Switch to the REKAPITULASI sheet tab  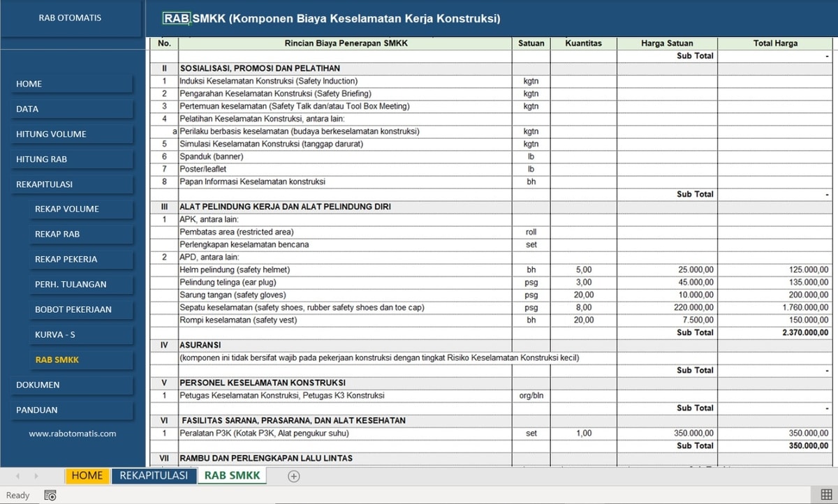(154, 475)
